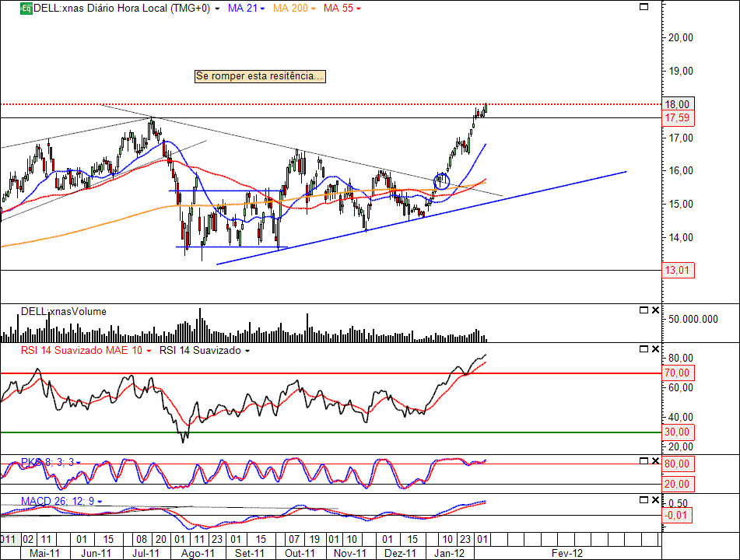This screenshot has height=560, width=740.
Task: Click the Nov-11 month on time axis
Action: [349, 554]
